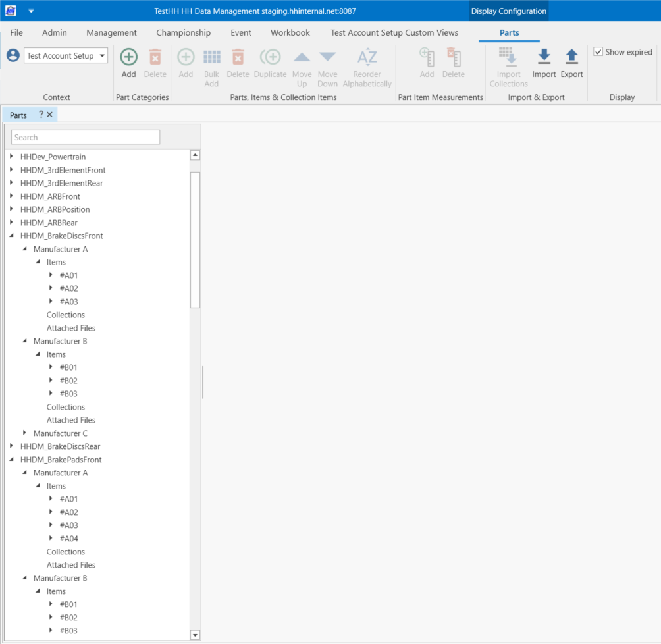Toggle the Show expired checkbox
This screenshot has height=644, width=661.
[x=598, y=52]
